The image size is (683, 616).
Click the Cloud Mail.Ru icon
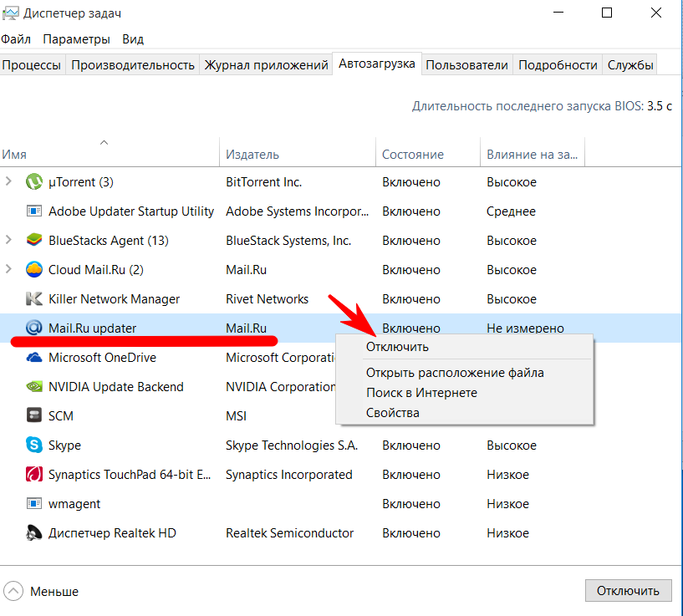point(34,270)
